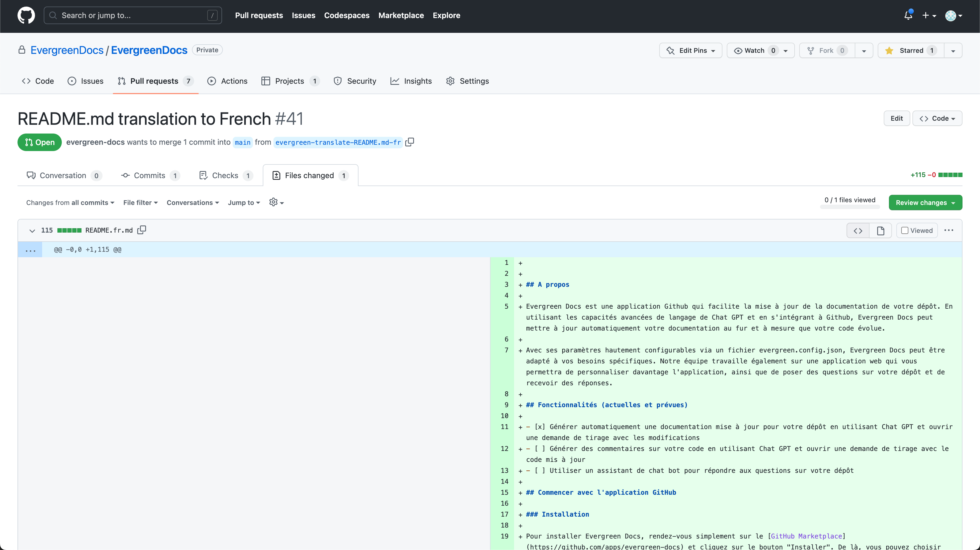
Task: Copy the head branch name
Action: click(x=410, y=142)
